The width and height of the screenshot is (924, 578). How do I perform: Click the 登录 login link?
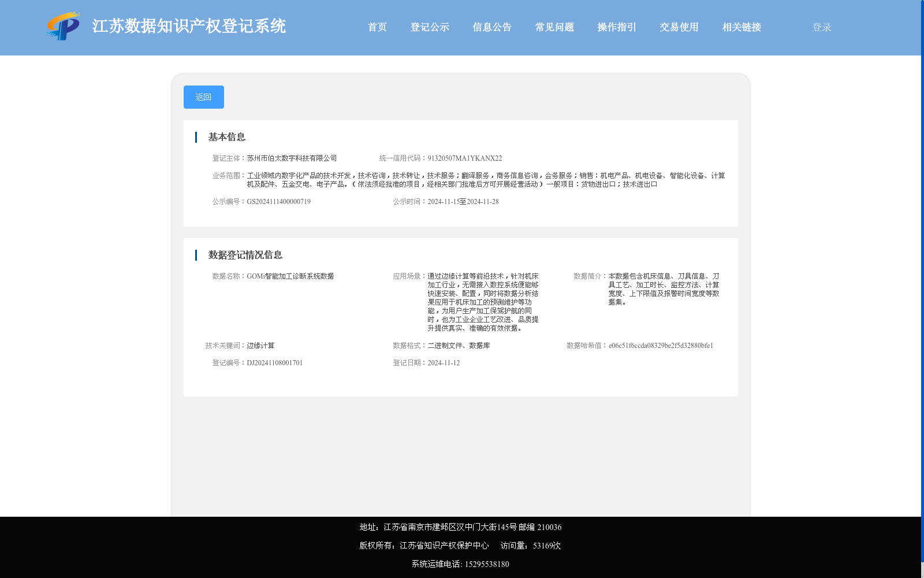(x=822, y=27)
